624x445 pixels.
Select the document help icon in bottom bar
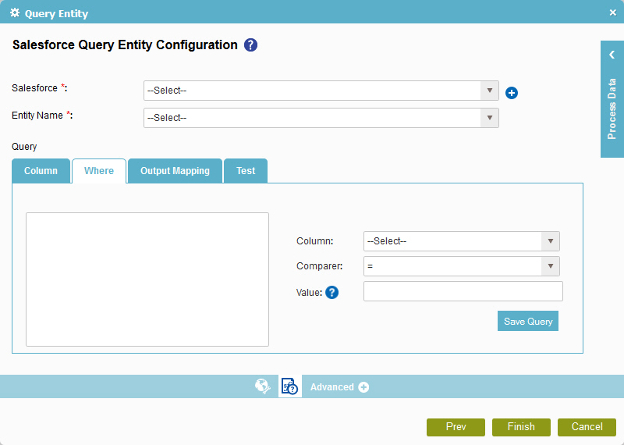pos(290,386)
